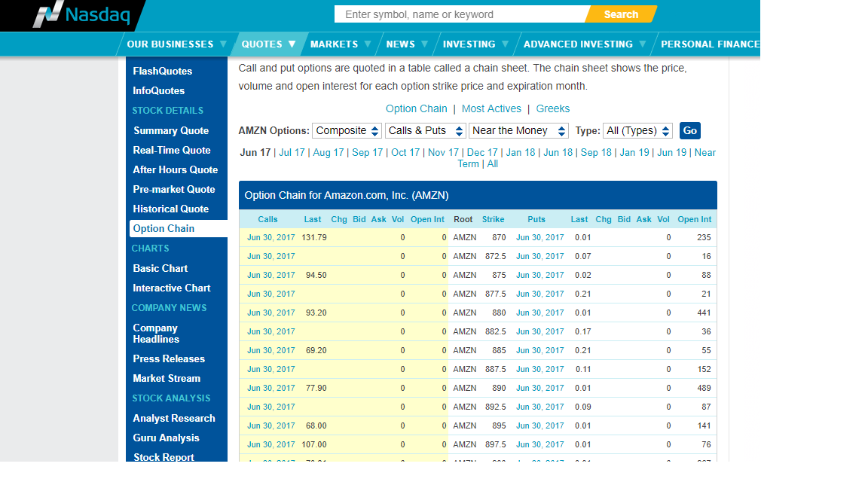This screenshot has width=868, height=488.
Task: Open the Most Actives link
Action: point(491,109)
